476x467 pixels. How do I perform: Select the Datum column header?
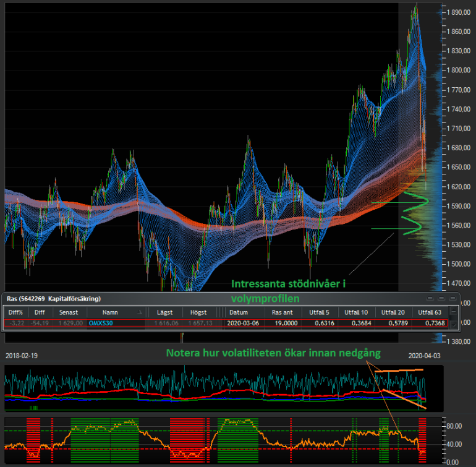tap(238, 312)
